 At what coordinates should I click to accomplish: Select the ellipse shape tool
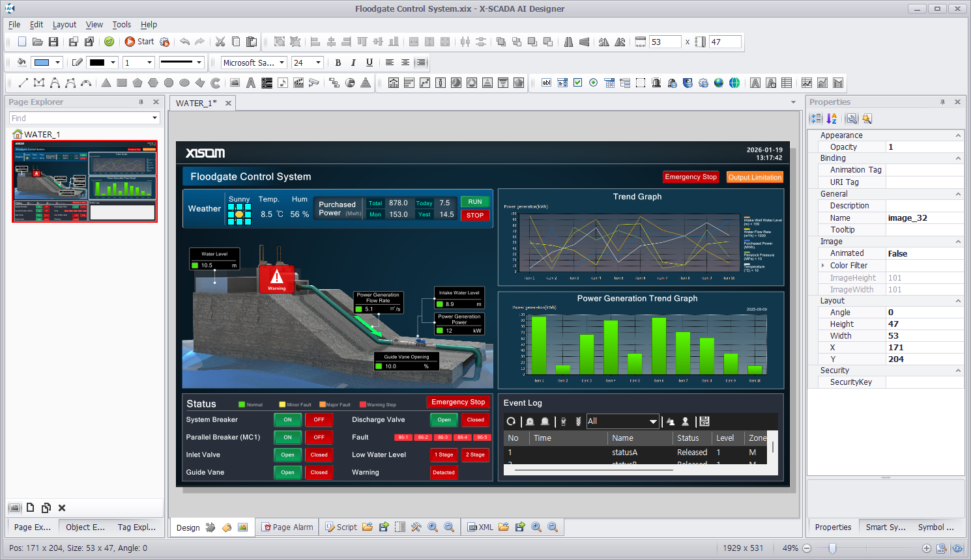coord(184,83)
